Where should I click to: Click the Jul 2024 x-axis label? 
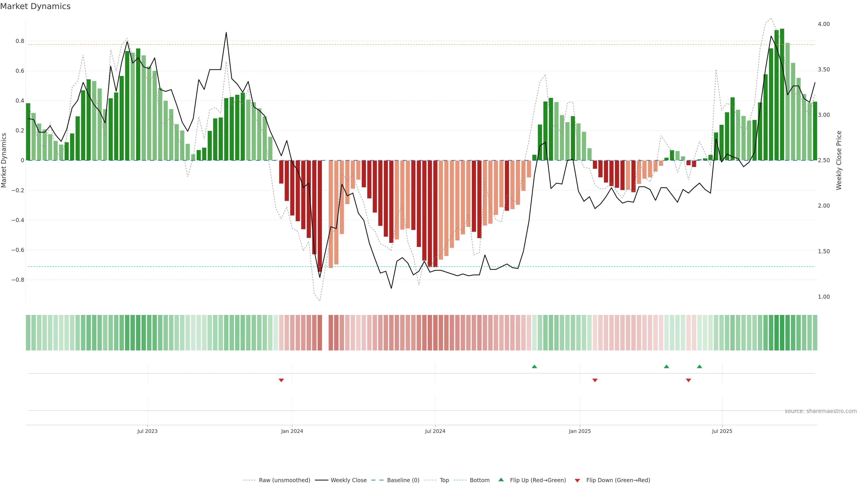[x=435, y=431]
